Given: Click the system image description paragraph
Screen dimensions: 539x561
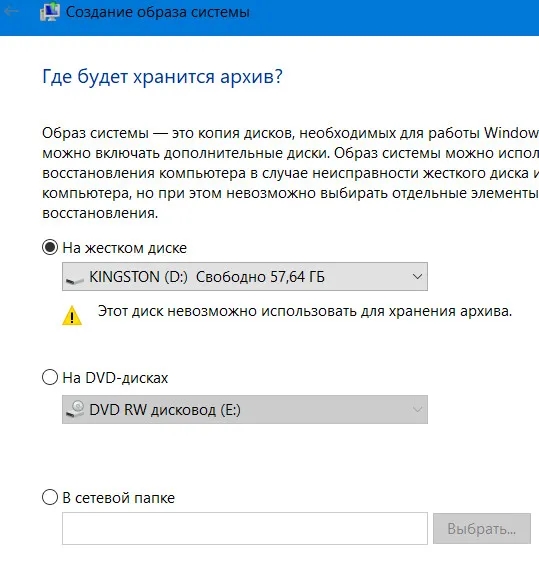Looking at the screenshot, I should tap(290, 173).
